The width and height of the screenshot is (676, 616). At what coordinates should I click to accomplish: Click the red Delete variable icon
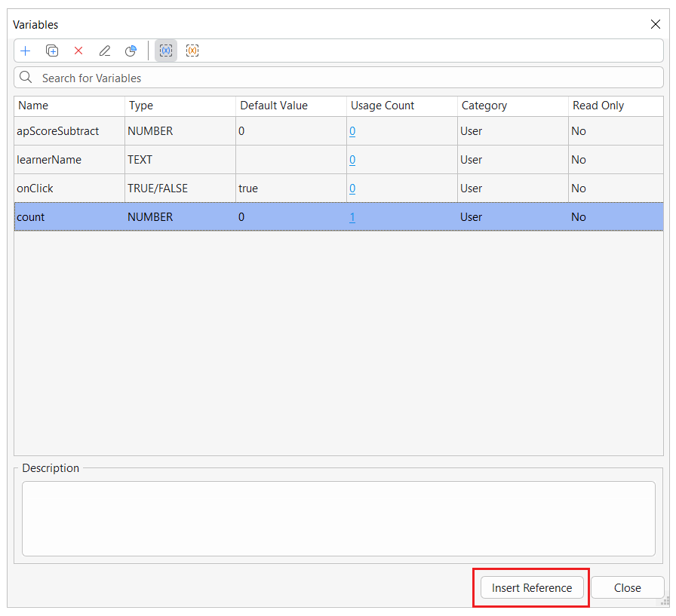pyautogui.click(x=78, y=51)
